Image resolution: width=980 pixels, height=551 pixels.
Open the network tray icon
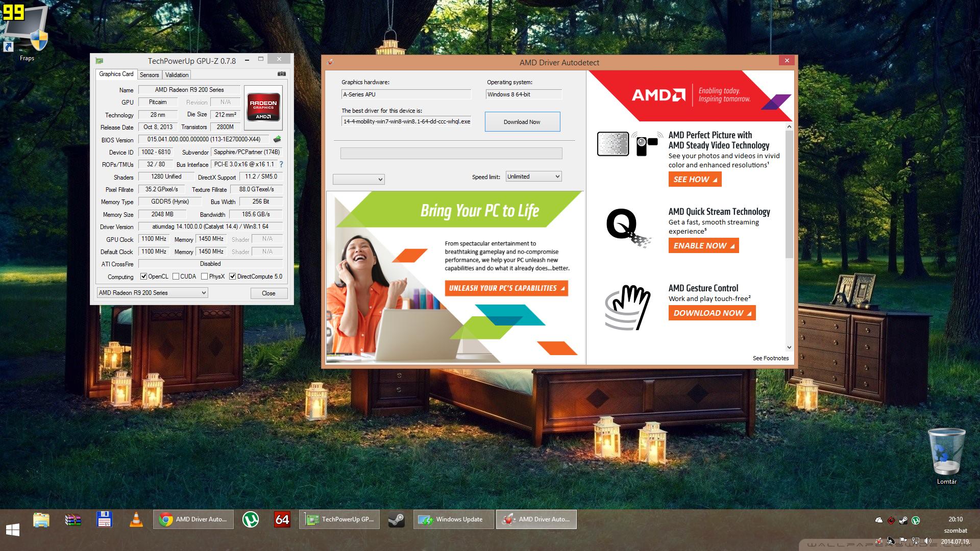coord(916,541)
